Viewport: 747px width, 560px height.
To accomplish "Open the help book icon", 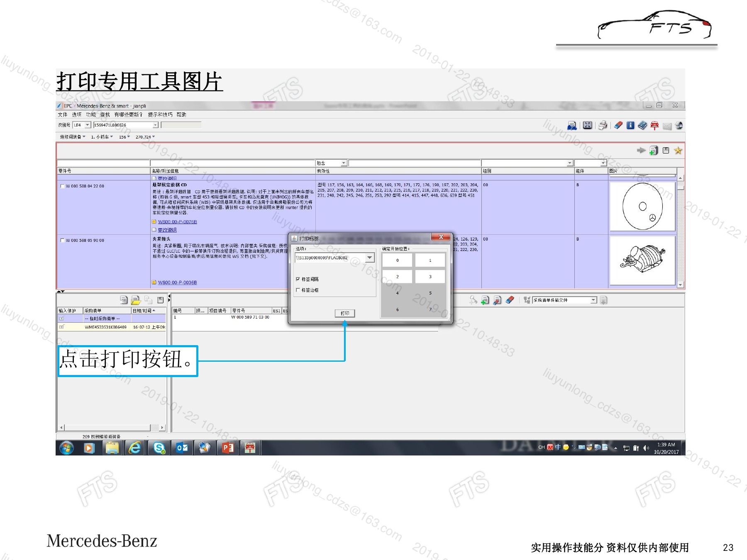I will (642, 125).
